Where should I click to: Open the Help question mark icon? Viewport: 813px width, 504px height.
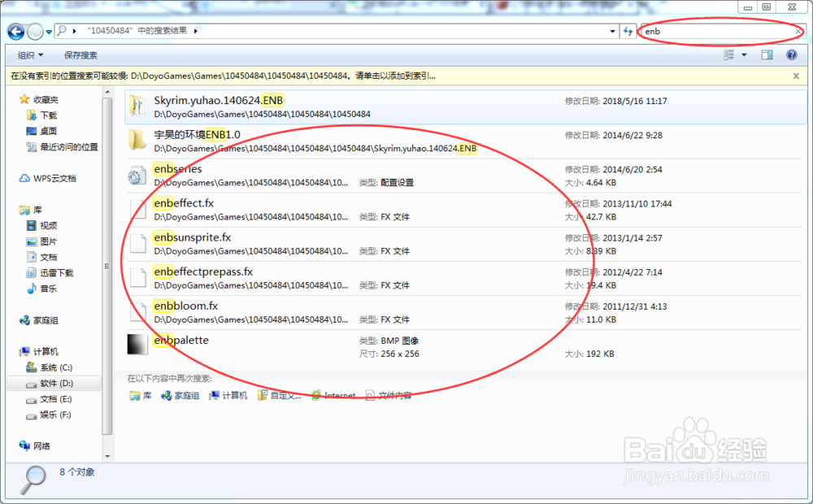tap(791, 54)
